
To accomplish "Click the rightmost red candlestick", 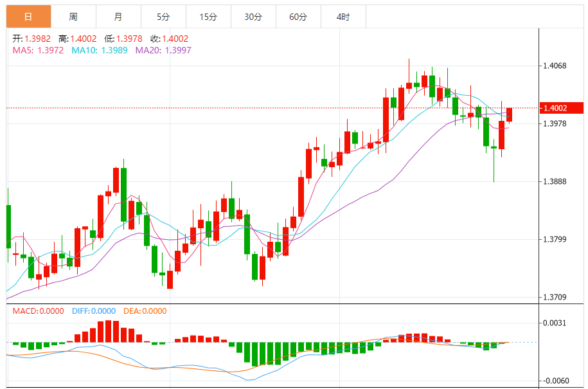I will coord(509,114).
